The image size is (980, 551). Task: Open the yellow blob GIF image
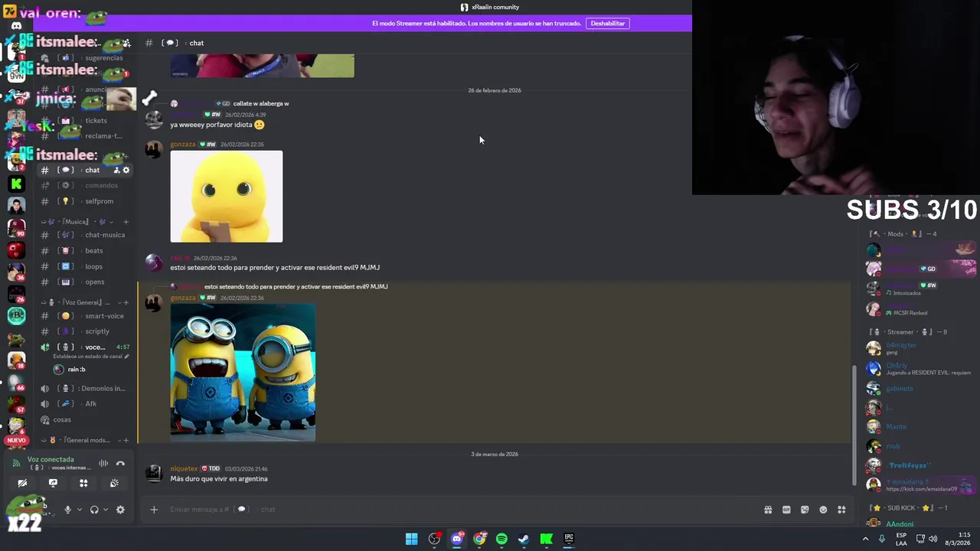[227, 197]
